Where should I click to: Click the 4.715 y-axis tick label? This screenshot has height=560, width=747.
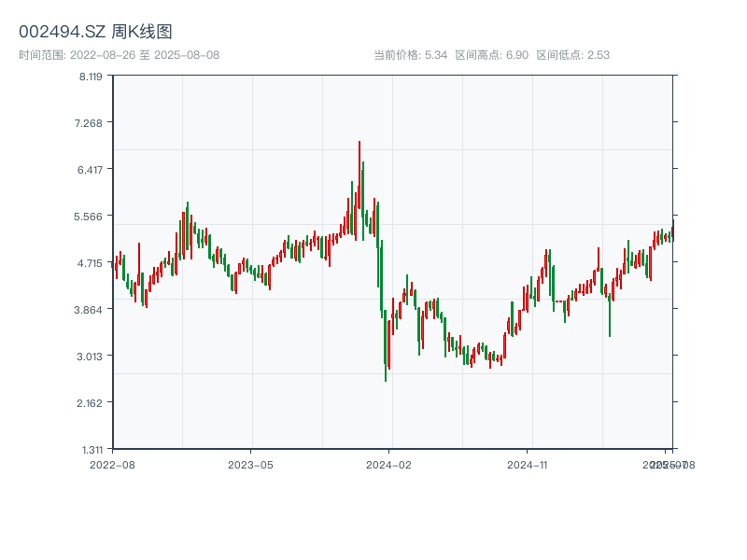coord(91,263)
